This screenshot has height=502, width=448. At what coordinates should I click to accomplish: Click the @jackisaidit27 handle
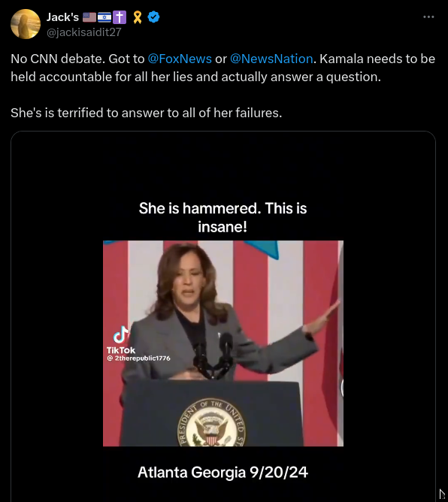(84, 32)
